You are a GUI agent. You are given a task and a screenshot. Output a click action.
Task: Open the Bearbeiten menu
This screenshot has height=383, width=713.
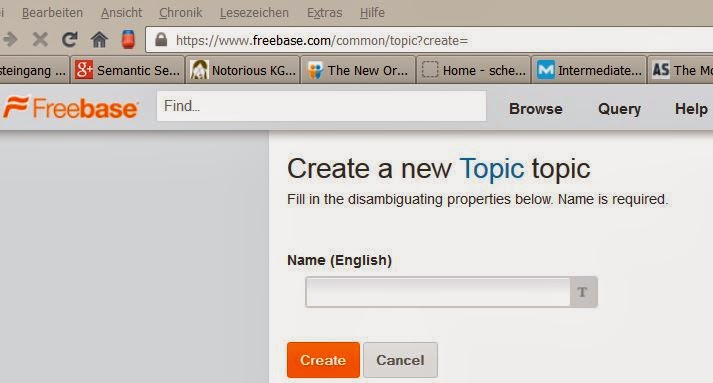pyautogui.click(x=52, y=13)
